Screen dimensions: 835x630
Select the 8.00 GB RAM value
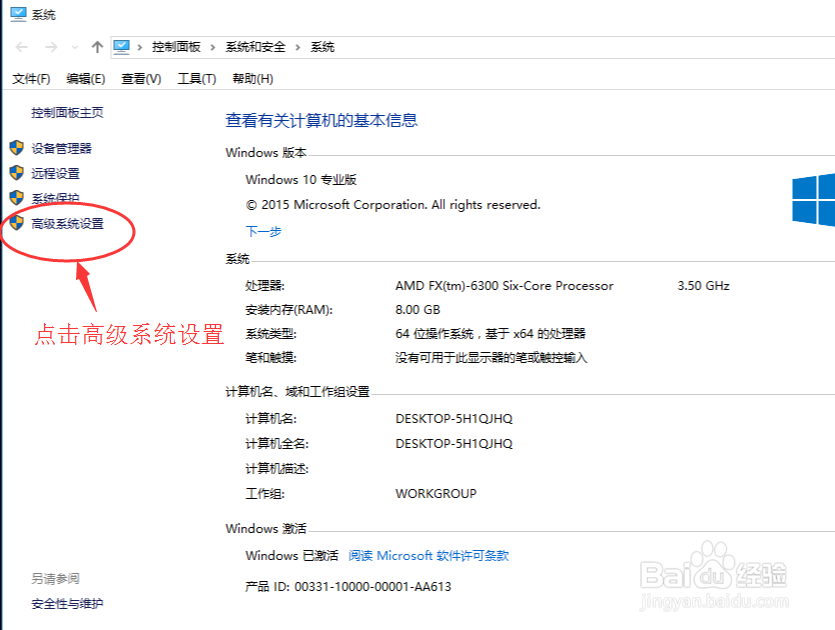tap(418, 309)
